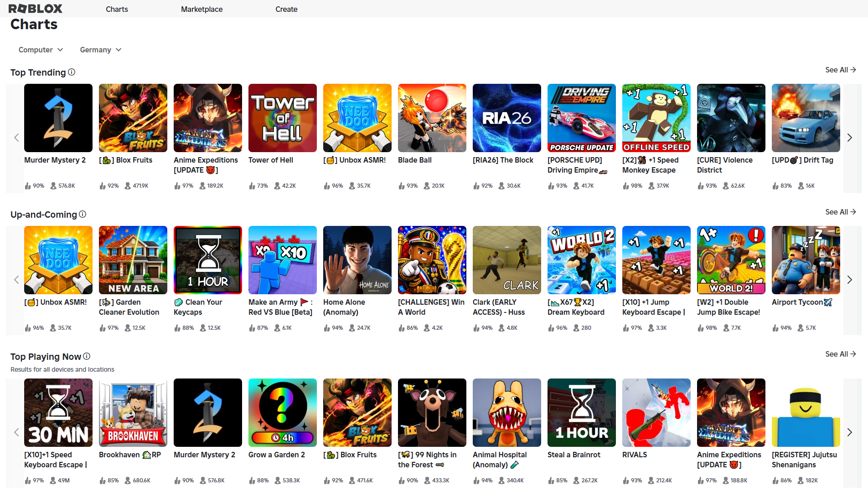This screenshot has height=491, width=868.
Task: Show info about Top Playing Now
Action: point(87,356)
